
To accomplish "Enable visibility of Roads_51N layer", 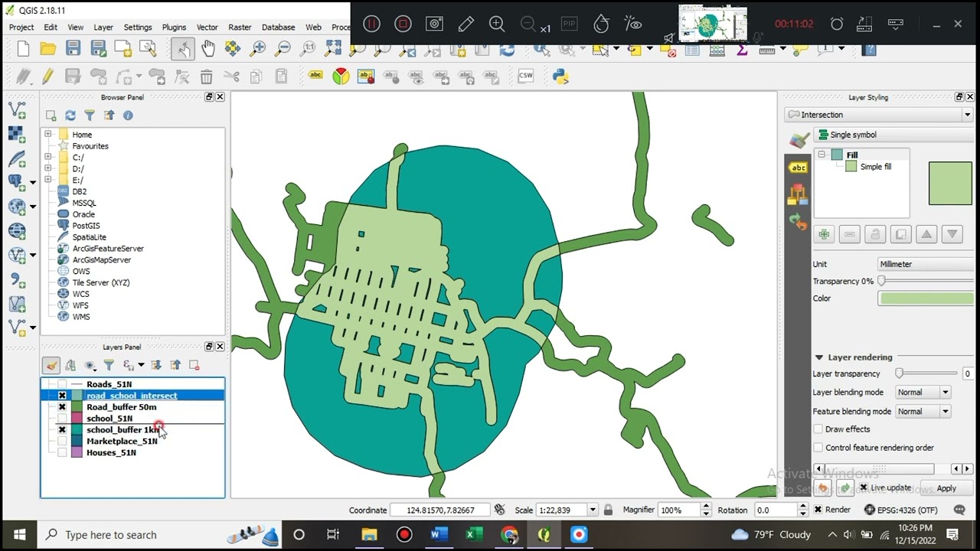I will pos(62,384).
